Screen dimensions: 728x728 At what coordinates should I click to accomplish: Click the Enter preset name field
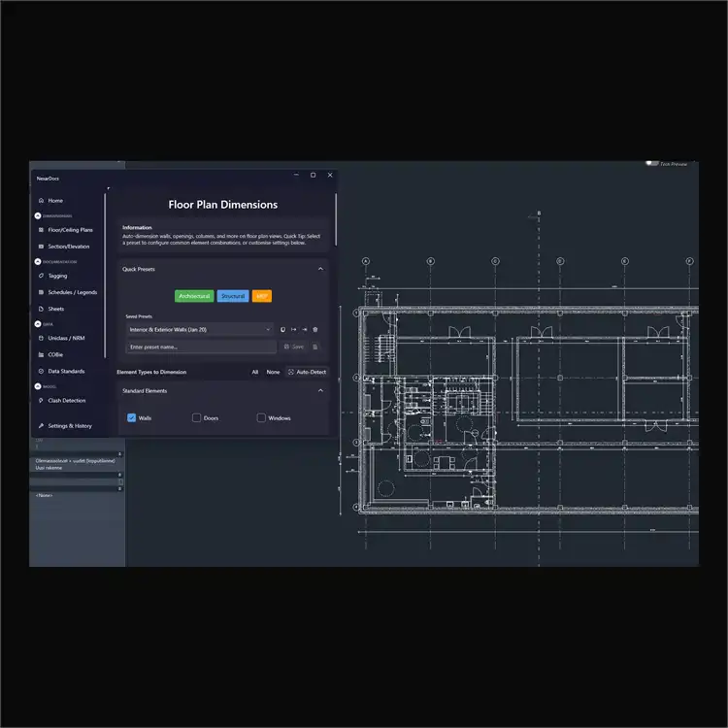tap(202, 347)
